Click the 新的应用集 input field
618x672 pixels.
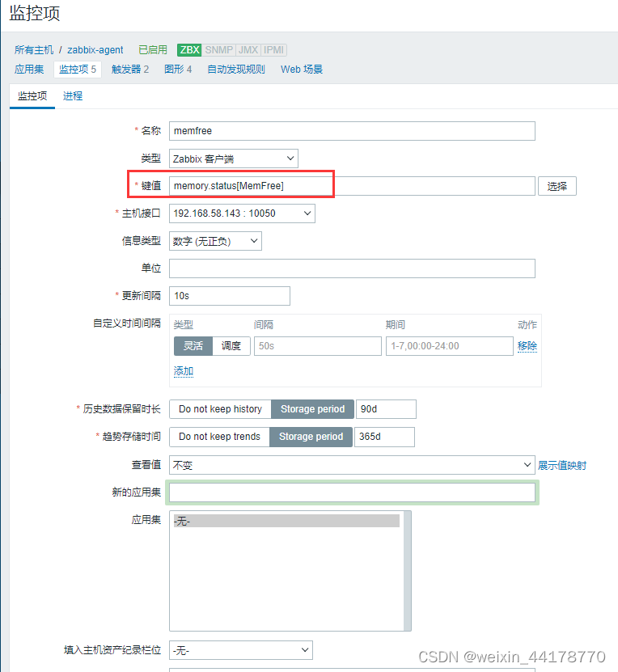click(x=352, y=492)
